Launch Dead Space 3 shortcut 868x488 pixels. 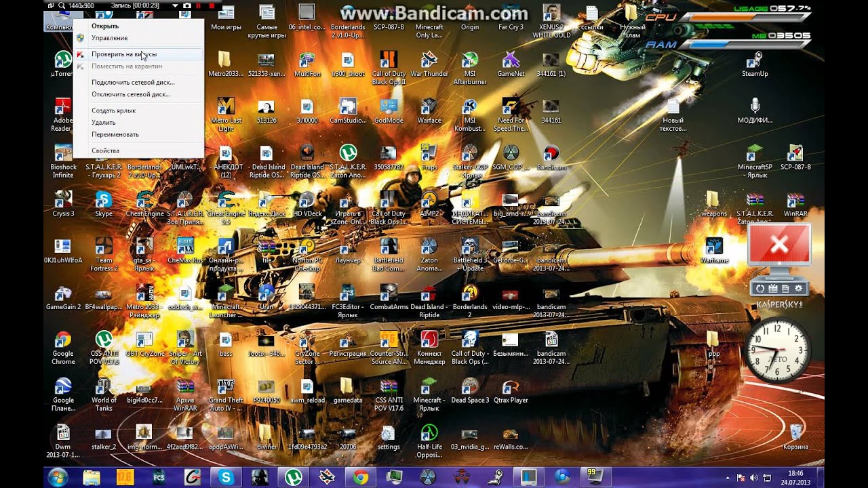click(470, 390)
